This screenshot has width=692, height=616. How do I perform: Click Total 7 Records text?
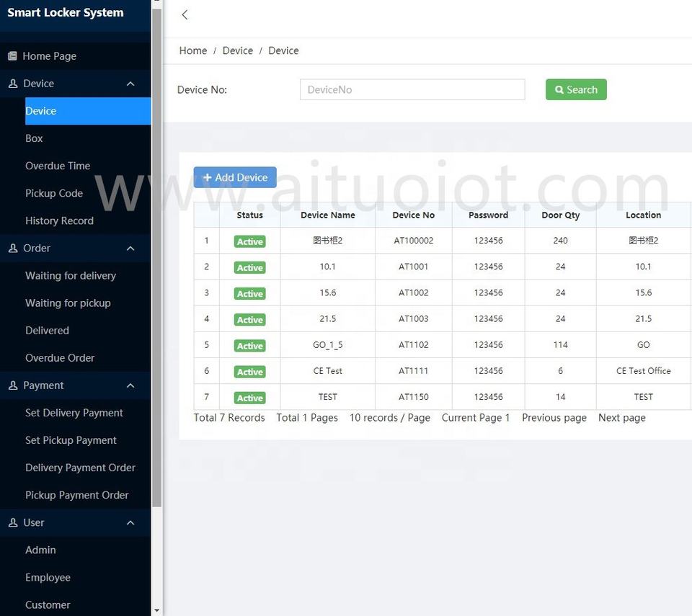[x=229, y=417]
